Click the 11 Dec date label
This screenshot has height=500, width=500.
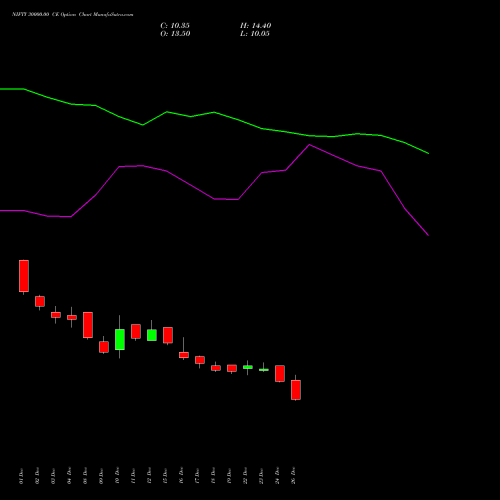[x=133, y=476]
